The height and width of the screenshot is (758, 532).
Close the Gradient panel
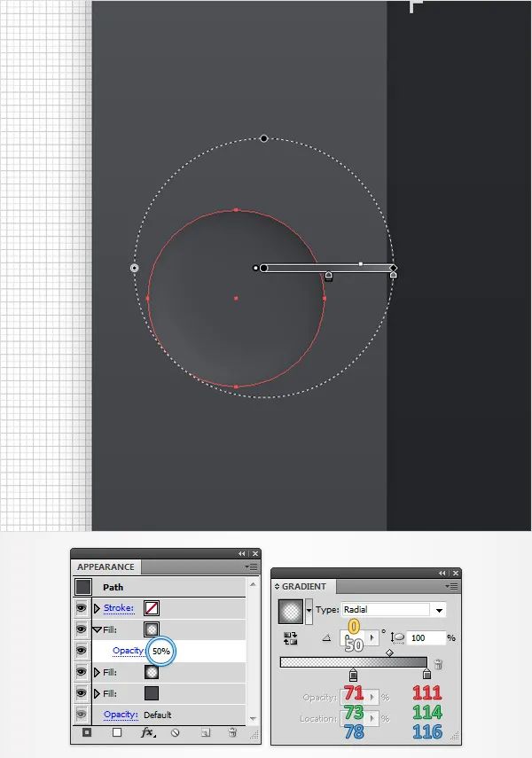coord(456,573)
